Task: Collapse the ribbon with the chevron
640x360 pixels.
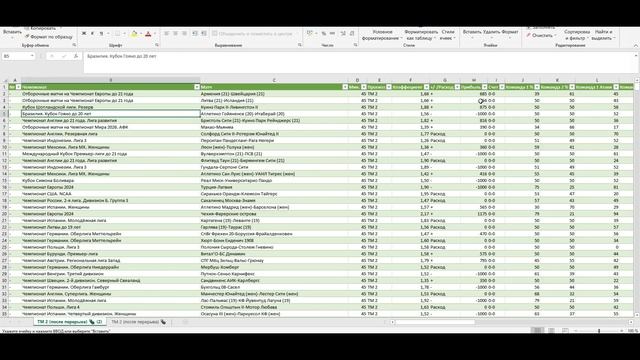Action: [636, 45]
